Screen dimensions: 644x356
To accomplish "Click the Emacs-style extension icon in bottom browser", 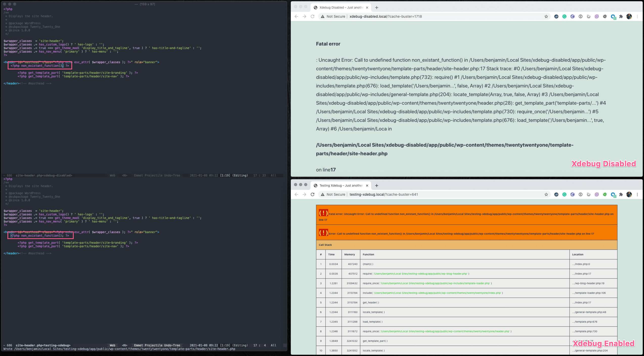I will [572, 194].
